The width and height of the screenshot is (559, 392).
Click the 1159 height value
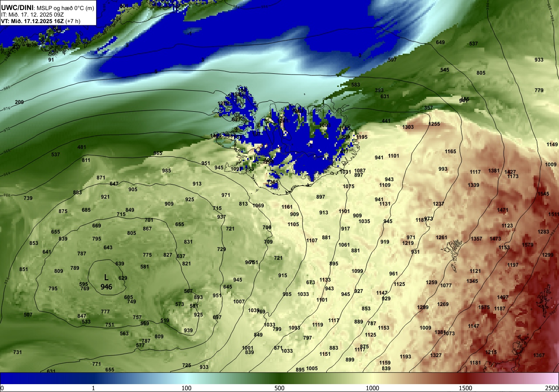click(385, 363)
